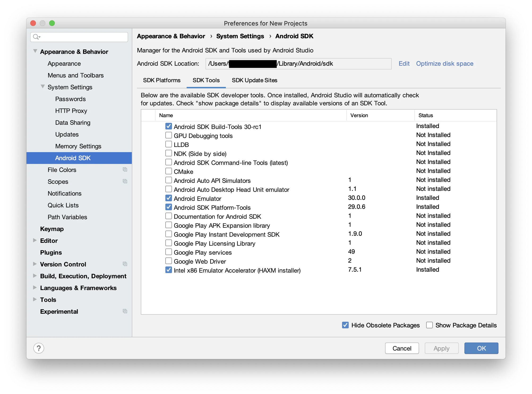Uncheck Hide Obsolete Packages
This screenshot has width=532, height=394.
[x=345, y=325]
